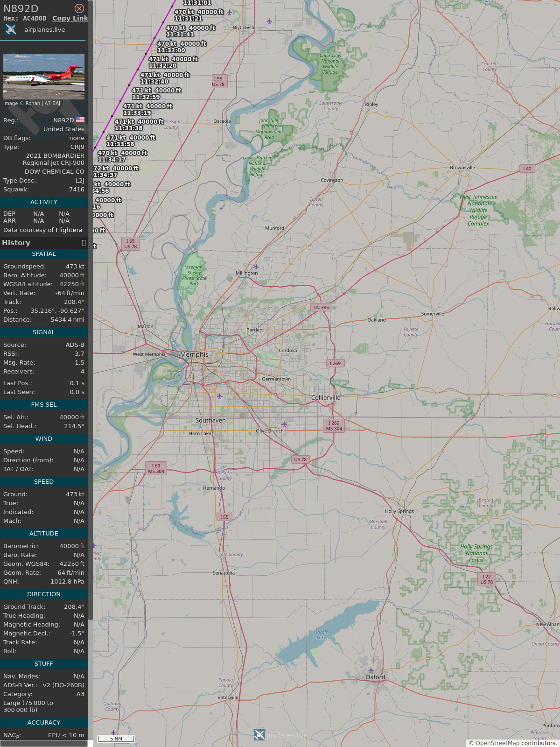Click the Distance value 5434.4 nmi
560x747 pixels.
[x=68, y=319]
